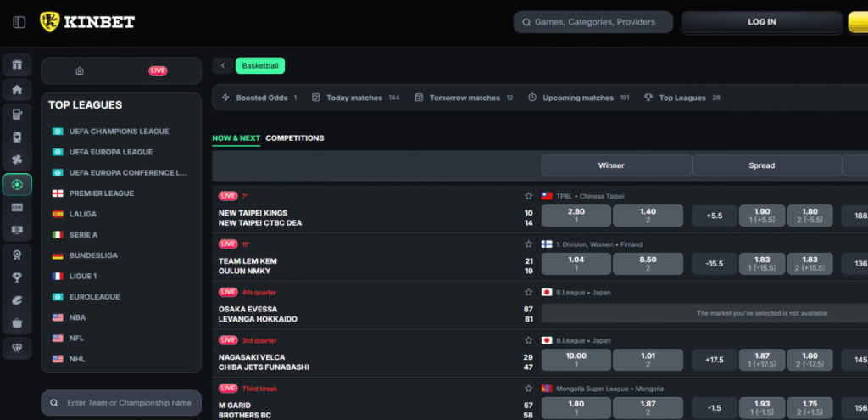
Task: Open the slot machine casino icon
Action: pos(17,115)
